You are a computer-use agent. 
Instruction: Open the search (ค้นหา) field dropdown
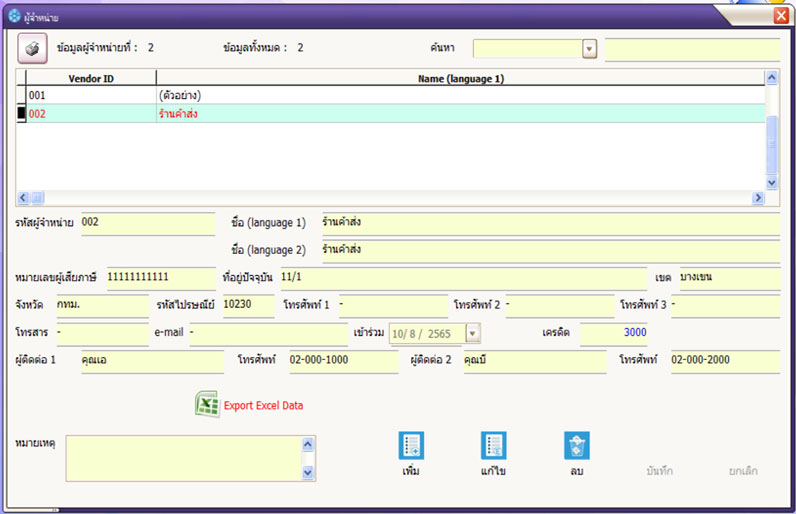tap(589, 48)
